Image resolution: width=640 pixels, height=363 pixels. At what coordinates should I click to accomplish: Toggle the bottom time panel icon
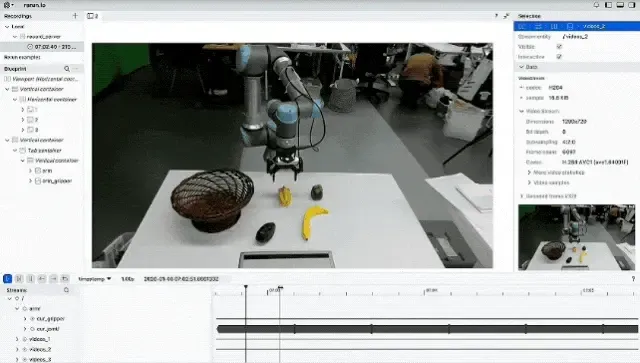point(620,5)
